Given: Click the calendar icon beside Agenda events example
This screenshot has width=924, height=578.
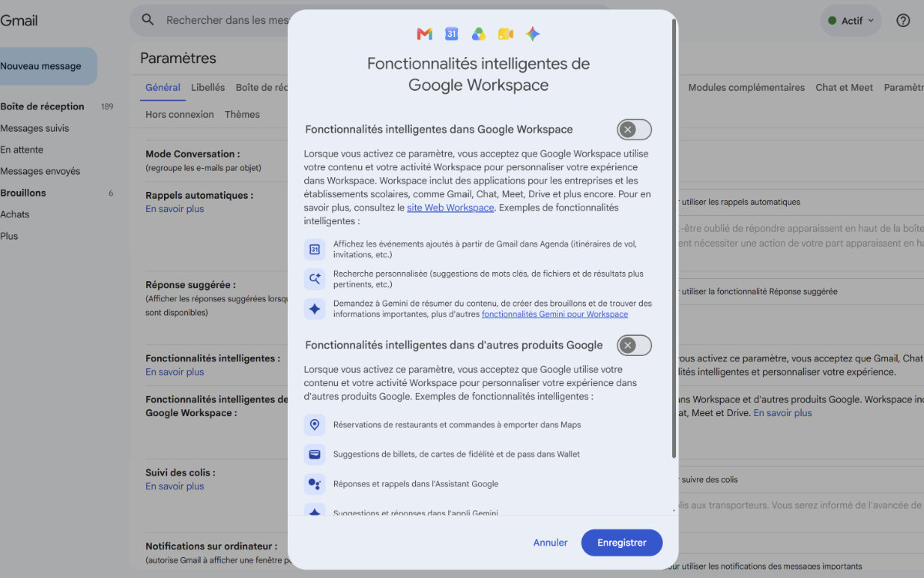Looking at the screenshot, I should (314, 250).
